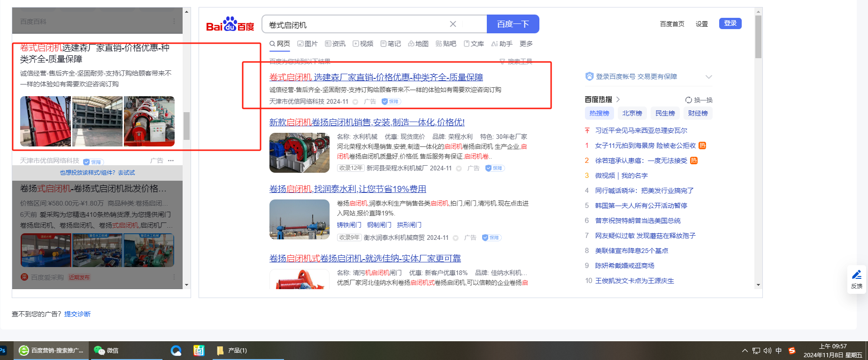Viewport: 868px width, 360px height.
Task: Open the AI 助手 tab
Action: click(502, 44)
